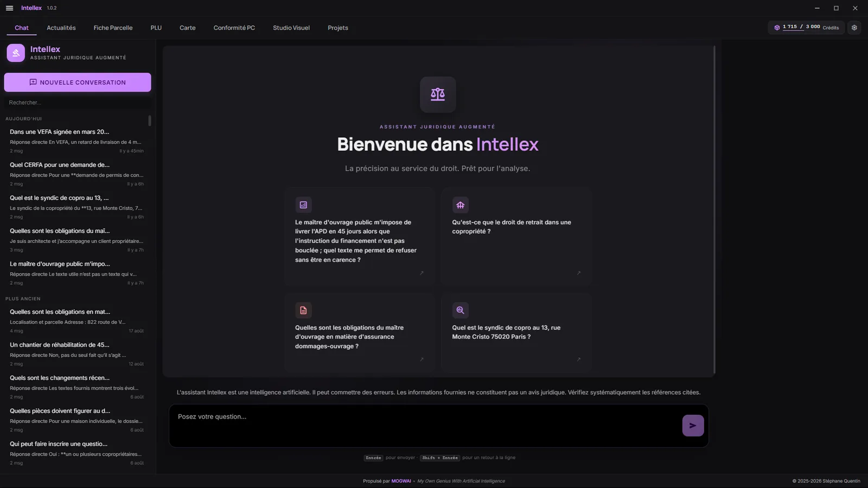Click arrow icon on dommages-ouvrage card
Image resolution: width=868 pixels, height=488 pixels.
tap(422, 359)
